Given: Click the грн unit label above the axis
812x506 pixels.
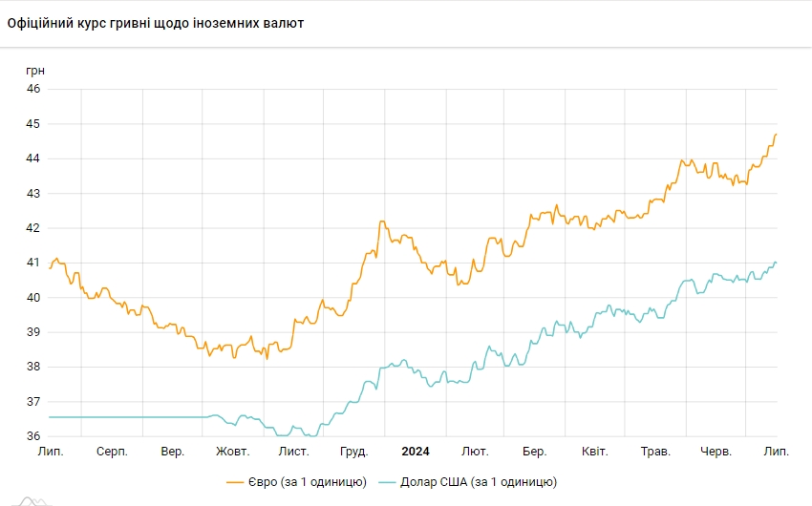Looking at the screenshot, I should [34, 71].
